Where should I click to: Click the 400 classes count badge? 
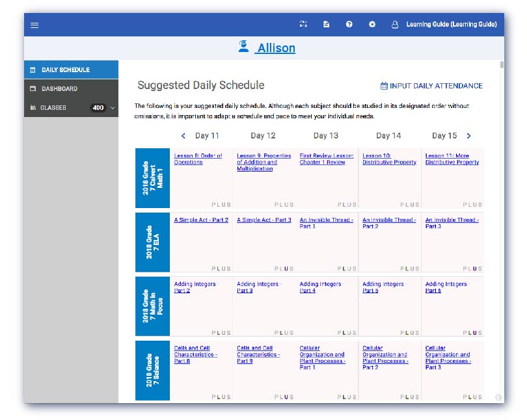(98, 108)
